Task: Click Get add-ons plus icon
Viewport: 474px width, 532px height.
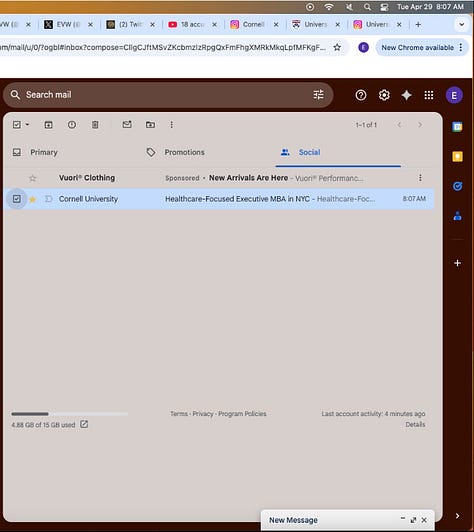Action: coord(457,263)
